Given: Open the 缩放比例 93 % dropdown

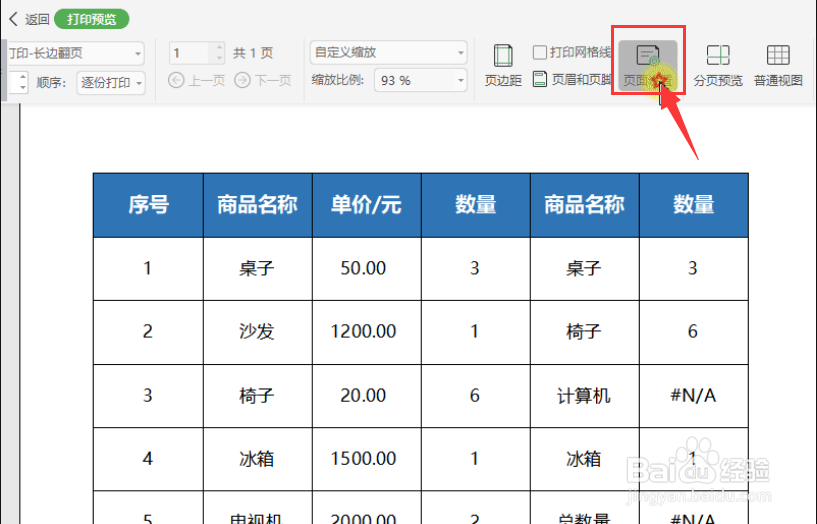Looking at the screenshot, I should [420, 80].
